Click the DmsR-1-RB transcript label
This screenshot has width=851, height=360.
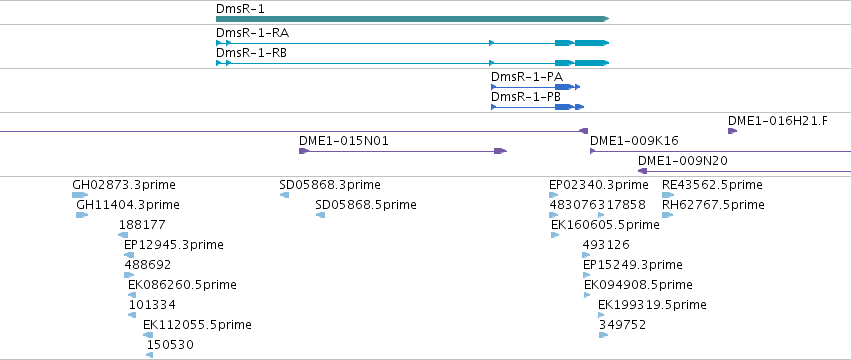coord(252,53)
